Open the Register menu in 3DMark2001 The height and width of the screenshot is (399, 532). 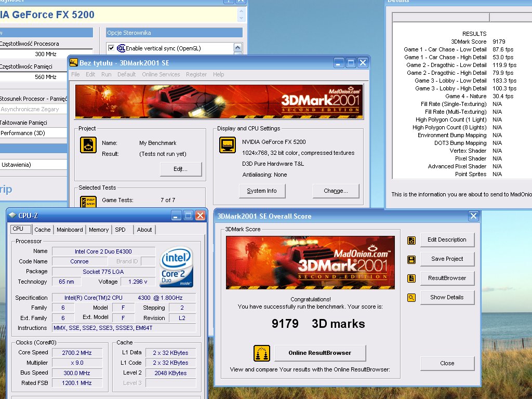[196, 74]
